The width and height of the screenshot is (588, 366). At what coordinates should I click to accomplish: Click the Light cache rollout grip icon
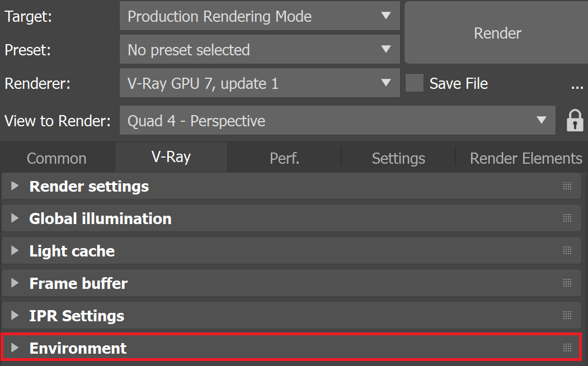click(x=567, y=251)
